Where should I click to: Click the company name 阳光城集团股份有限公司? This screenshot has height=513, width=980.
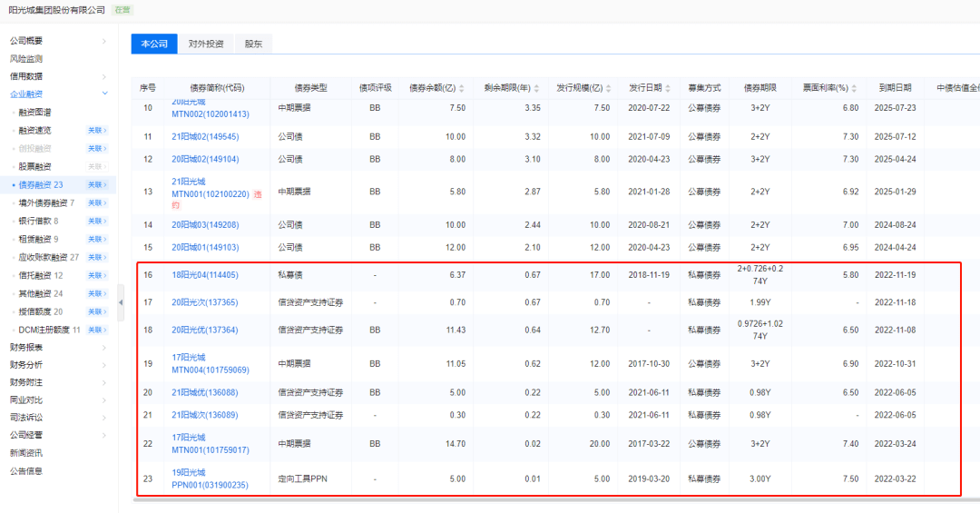point(57,10)
